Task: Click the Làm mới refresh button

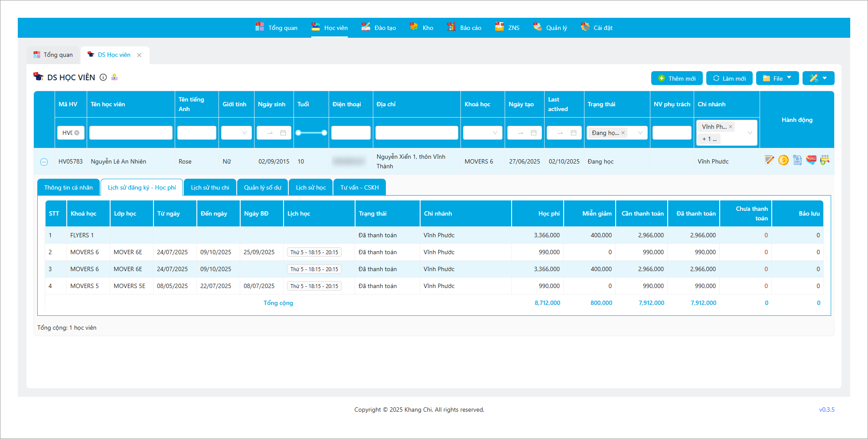Action: tap(729, 78)
